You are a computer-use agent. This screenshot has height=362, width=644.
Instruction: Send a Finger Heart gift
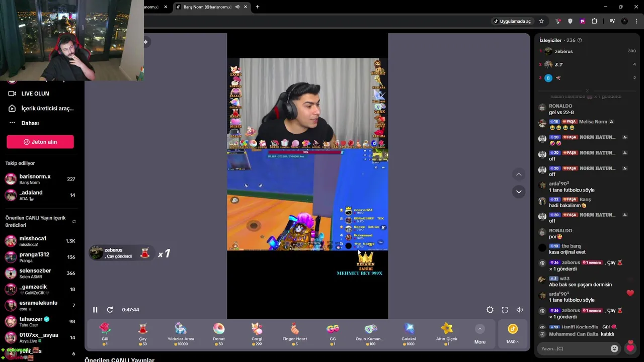tap(295, 334)
